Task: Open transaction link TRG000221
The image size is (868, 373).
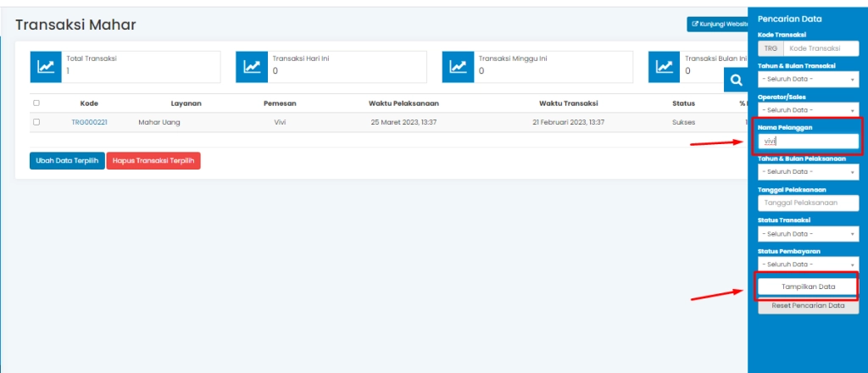Action: coord(89,122)
